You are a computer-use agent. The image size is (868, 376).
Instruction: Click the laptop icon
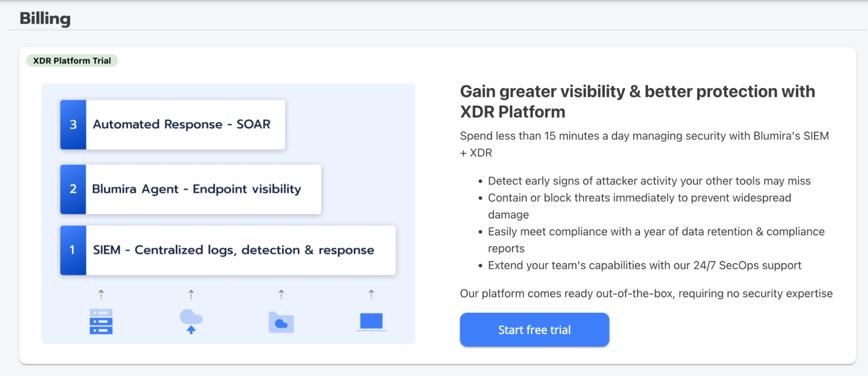371,322
